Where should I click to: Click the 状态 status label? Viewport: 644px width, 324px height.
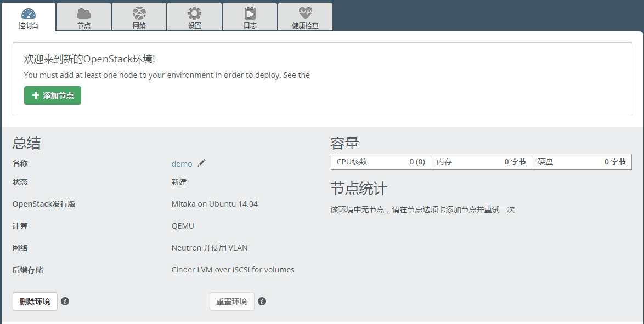click(20, 182)
